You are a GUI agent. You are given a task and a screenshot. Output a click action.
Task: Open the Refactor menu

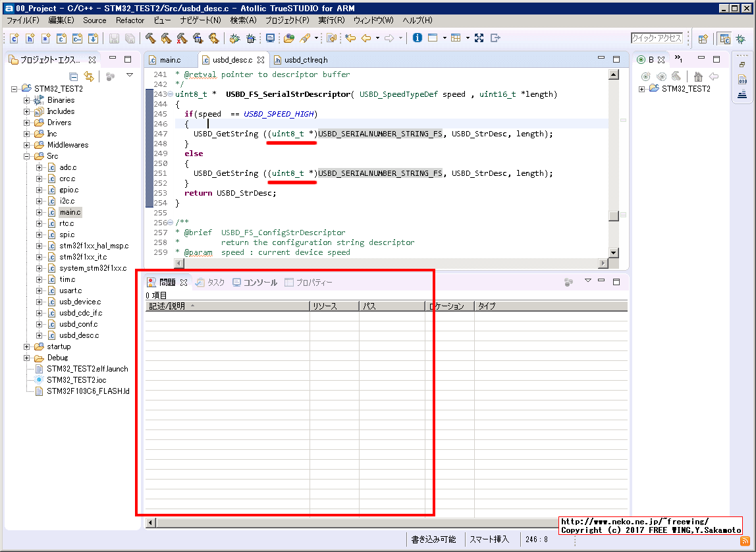point(130,20)
